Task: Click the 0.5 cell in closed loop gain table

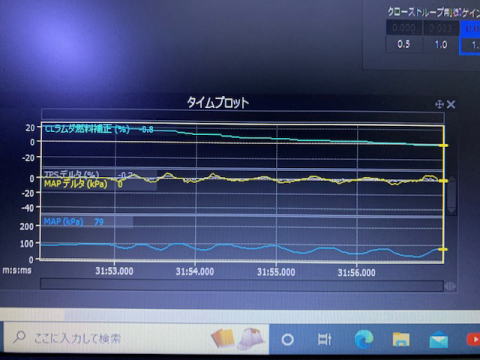Action: coord(404,44)
